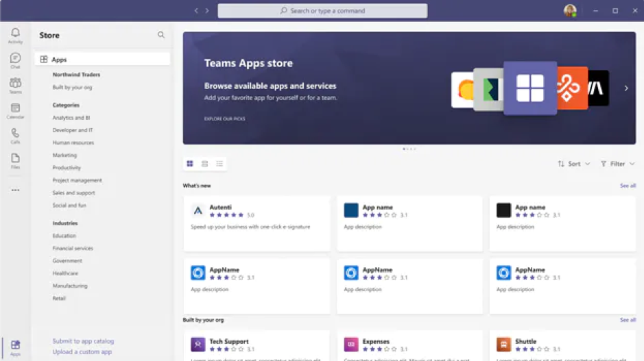Select Apps in the Store panel
The height and width of the screenshot is (361, 644).
pos(102,59)
